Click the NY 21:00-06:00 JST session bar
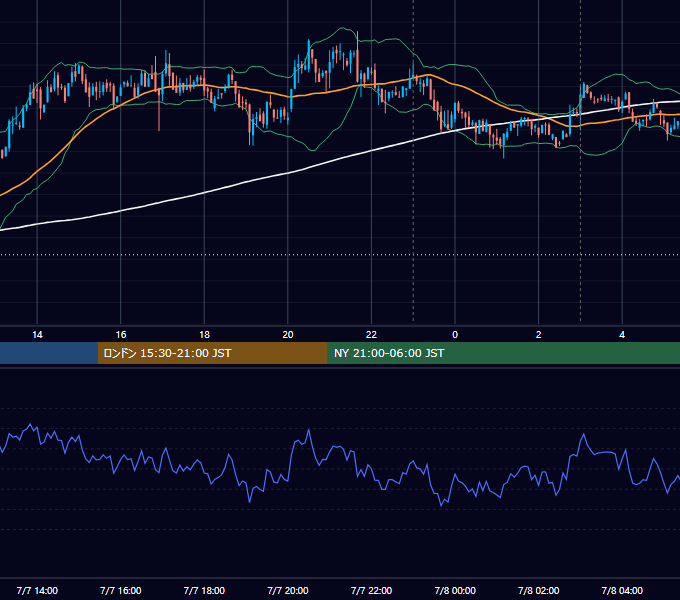Screen dimensions: 680x600 tap(503, 353)
